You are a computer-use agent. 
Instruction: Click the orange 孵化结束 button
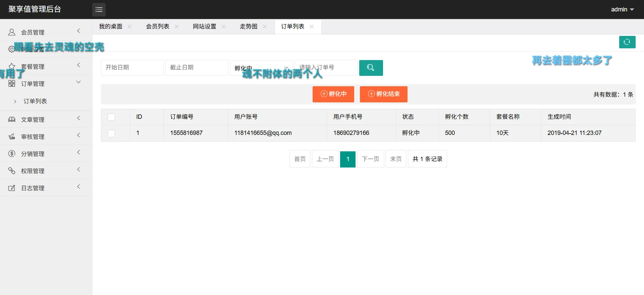[x=383, y=94]
